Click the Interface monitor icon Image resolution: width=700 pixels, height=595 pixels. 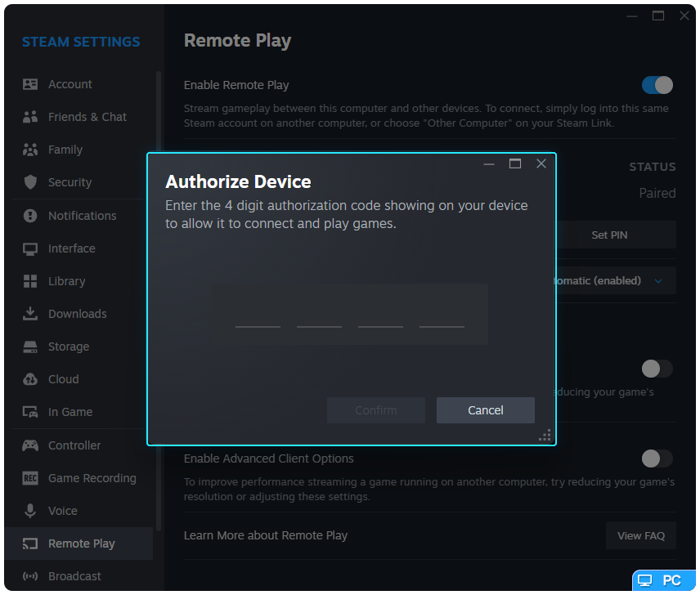pyautogui.click(x=30, y=249)
